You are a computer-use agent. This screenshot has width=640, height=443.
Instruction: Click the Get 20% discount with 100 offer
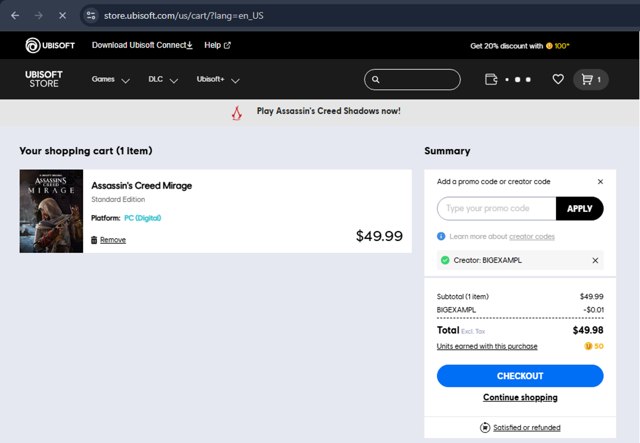point(520,46)
